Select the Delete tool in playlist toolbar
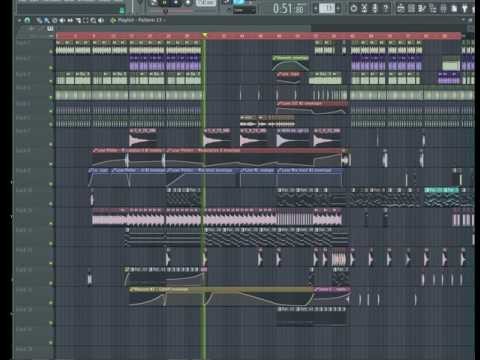This screenshot has height=360, width=480. click(55, 21)
